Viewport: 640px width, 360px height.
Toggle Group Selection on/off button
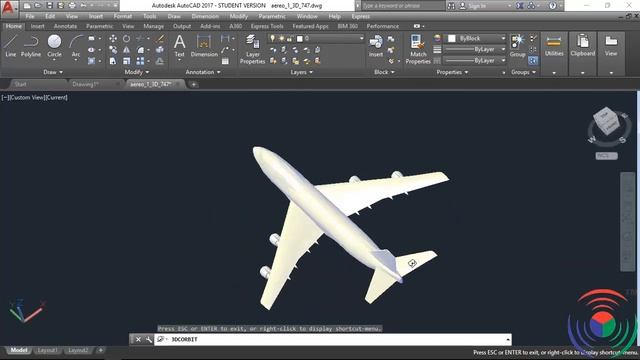[533, 60]
